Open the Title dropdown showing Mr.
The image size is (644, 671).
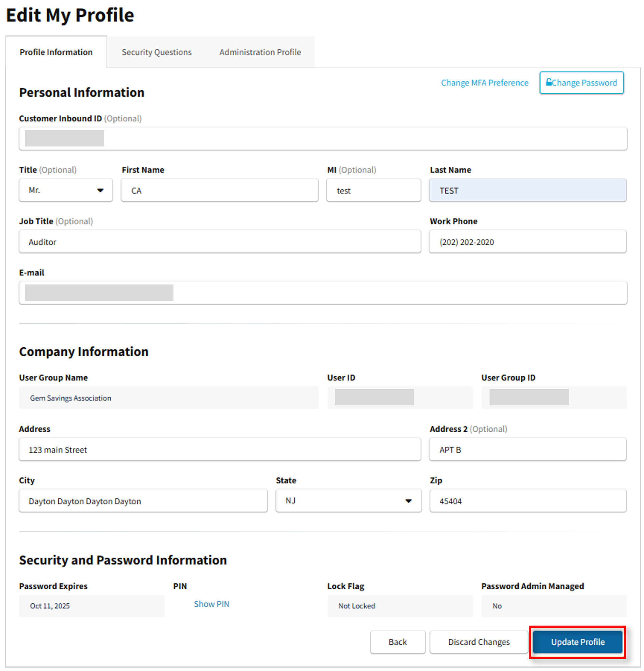click(x=66, y=190)
